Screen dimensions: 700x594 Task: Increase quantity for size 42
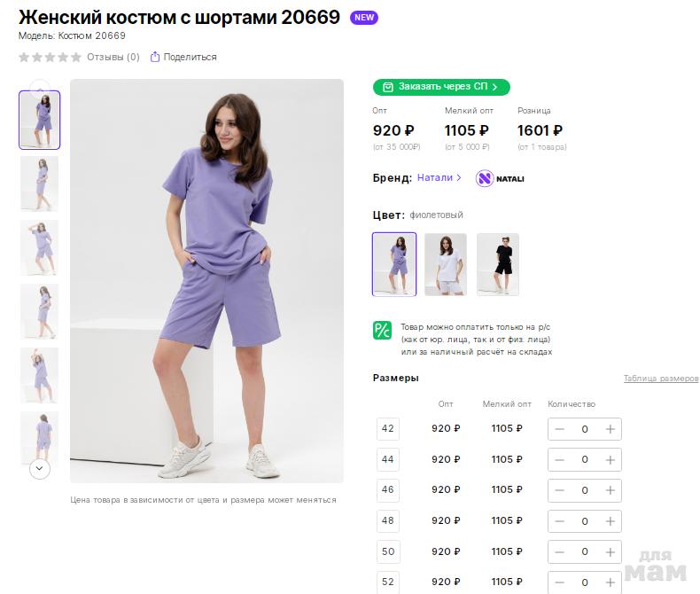pyautogui.click(x=610, y=429)
